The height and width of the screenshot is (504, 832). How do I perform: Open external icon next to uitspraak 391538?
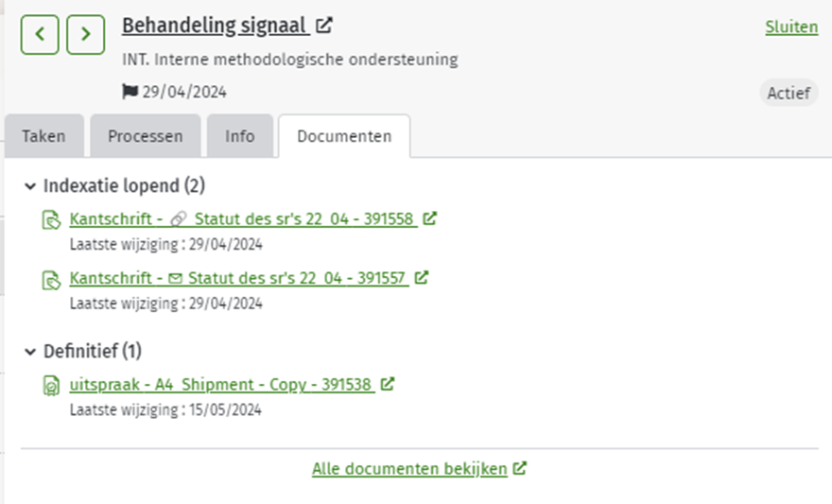388,384
